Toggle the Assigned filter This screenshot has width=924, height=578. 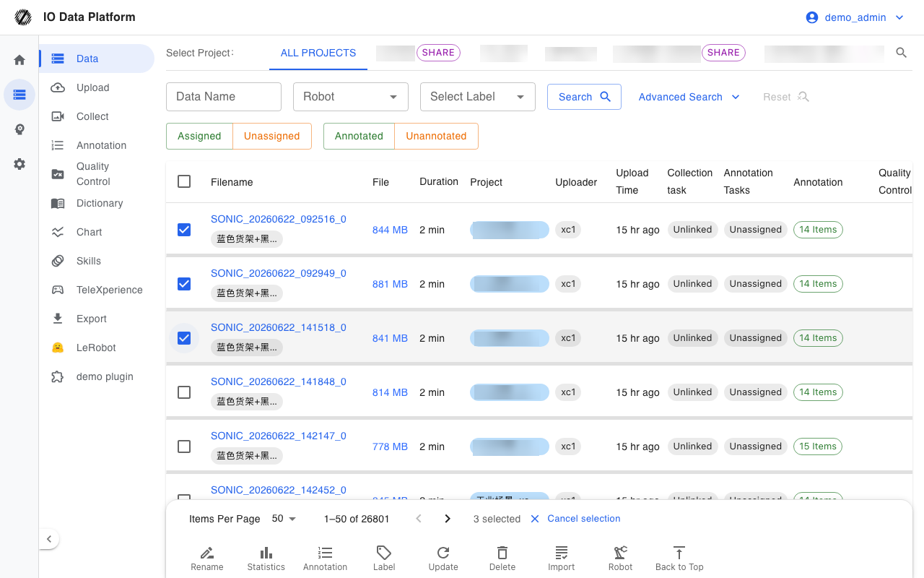[199, 136]
